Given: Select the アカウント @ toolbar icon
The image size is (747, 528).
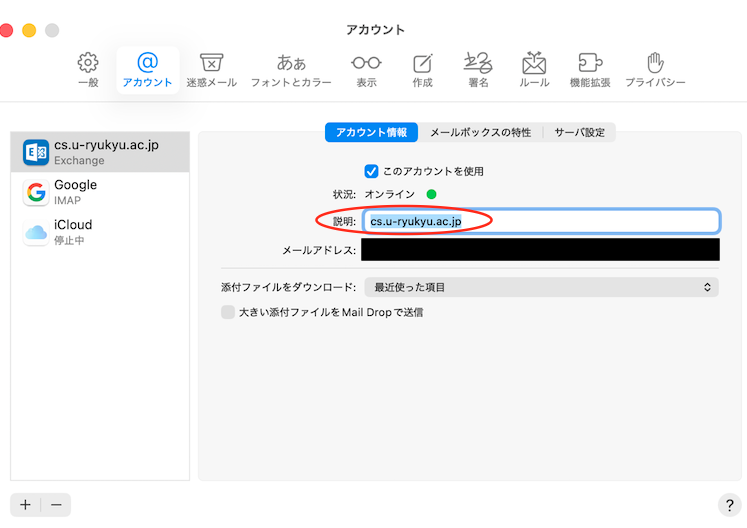Looking at the screenshot, I should click(x=148, y=70).
